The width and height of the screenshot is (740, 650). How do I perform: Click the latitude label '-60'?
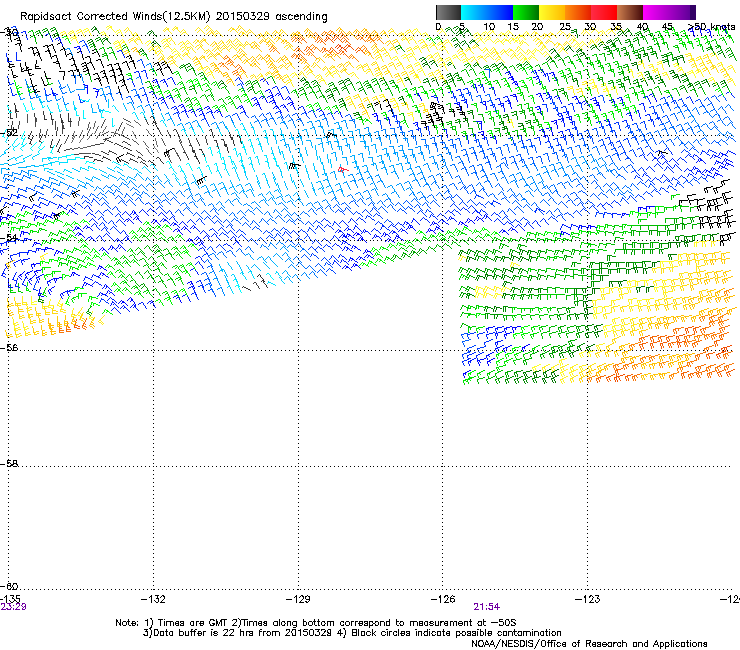coord(9,586)
